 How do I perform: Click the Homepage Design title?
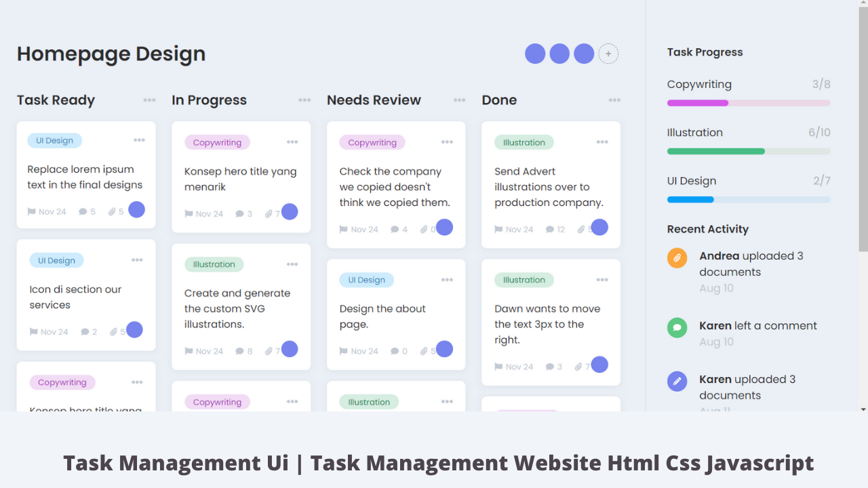click(x=111, y=54)
